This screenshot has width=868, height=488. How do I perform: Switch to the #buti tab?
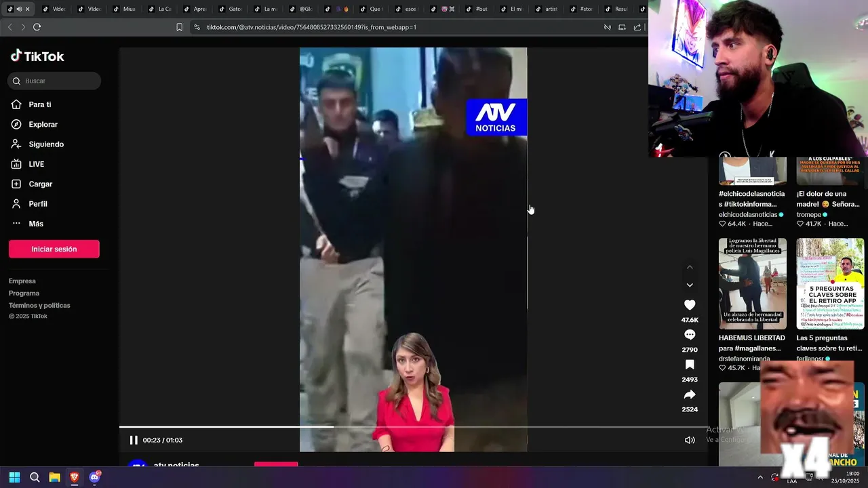pos(476,9)
